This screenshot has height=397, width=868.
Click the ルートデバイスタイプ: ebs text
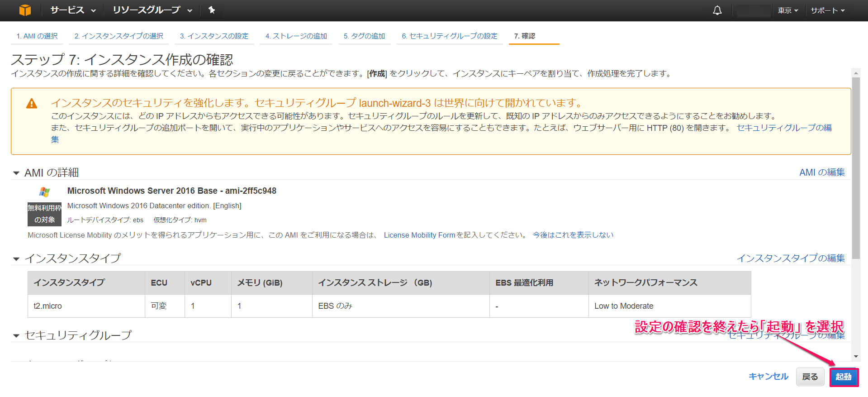(105, 220)
